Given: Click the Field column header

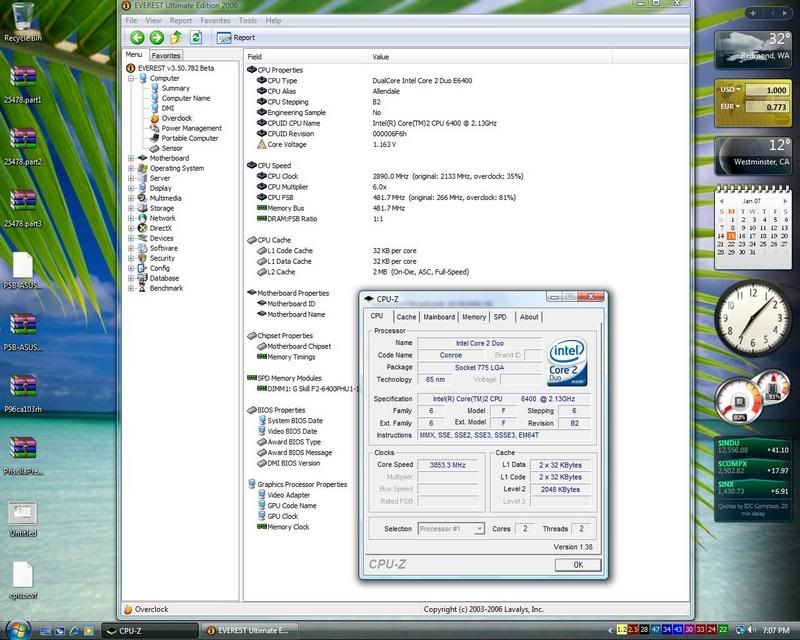Looking at the screenshot, I should 307,57.
